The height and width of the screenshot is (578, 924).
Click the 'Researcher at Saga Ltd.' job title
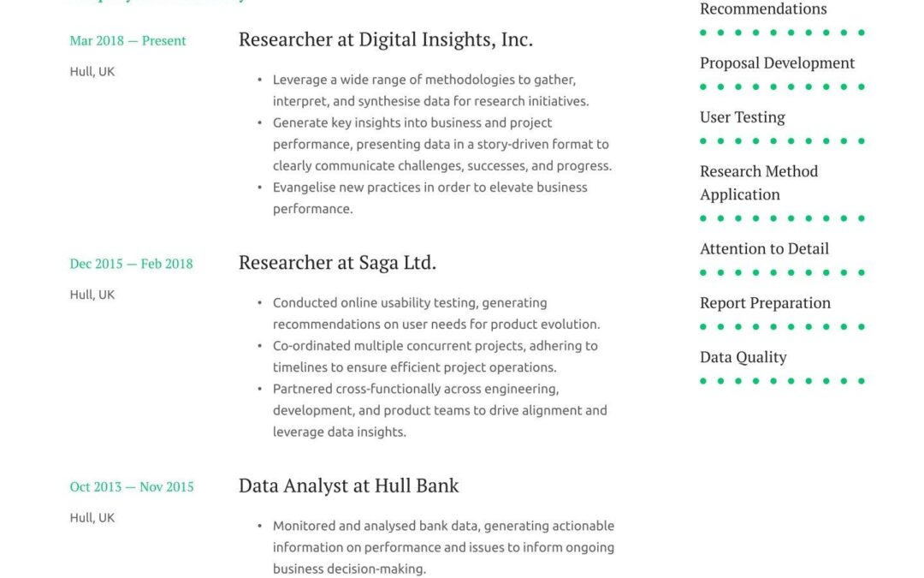point(337,263)
